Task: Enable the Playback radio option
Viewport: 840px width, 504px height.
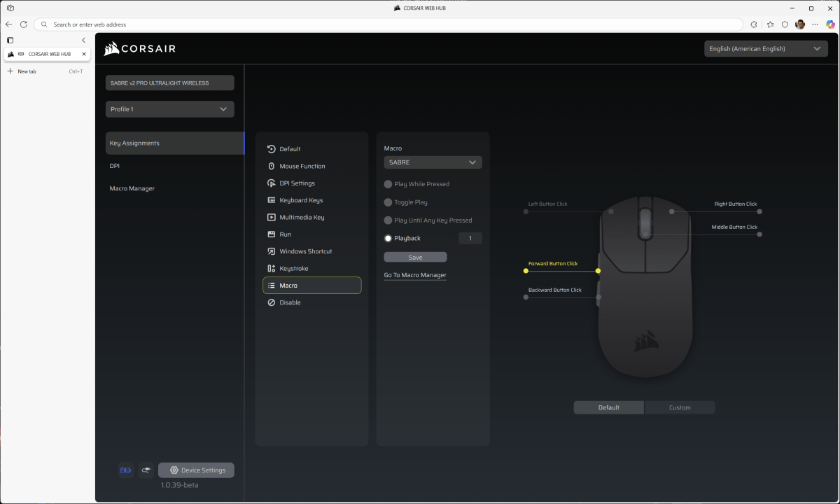Action: click(x=388, y=239)
